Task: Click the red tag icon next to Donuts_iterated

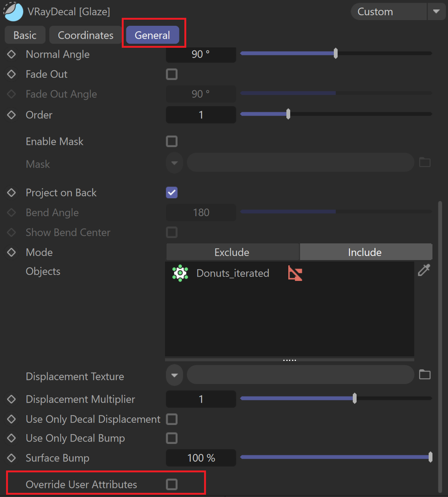Action: [295, 273]
